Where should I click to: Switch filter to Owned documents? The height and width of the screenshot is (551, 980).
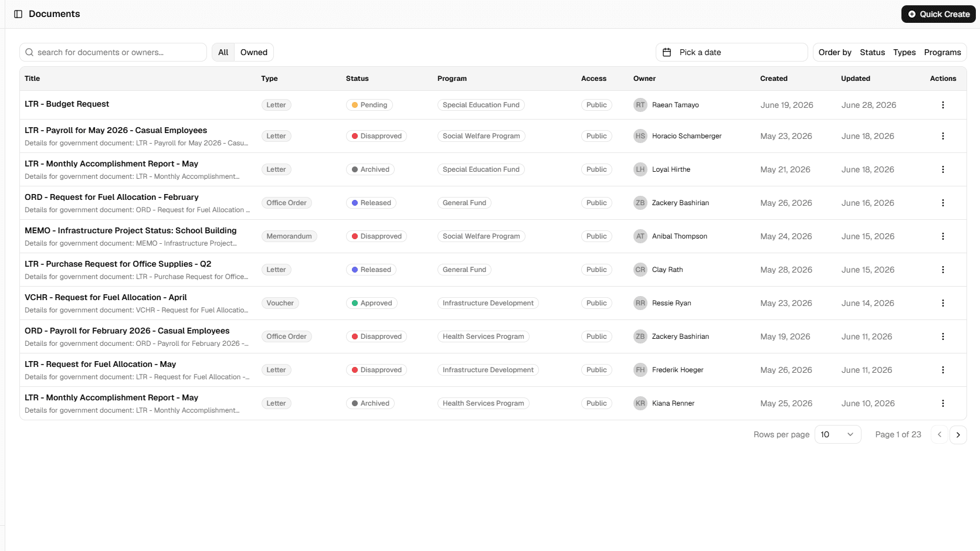[254, 52]
